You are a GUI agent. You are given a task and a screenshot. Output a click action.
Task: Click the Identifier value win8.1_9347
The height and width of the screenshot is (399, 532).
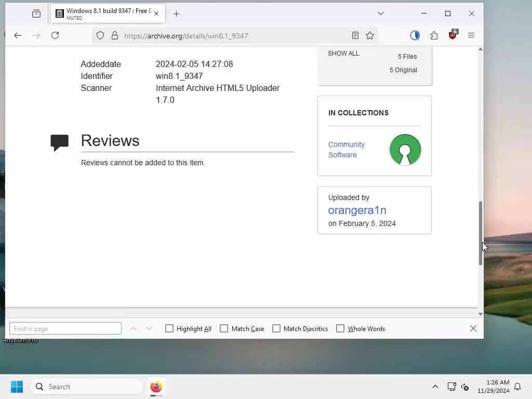click(x=179, y=76)
